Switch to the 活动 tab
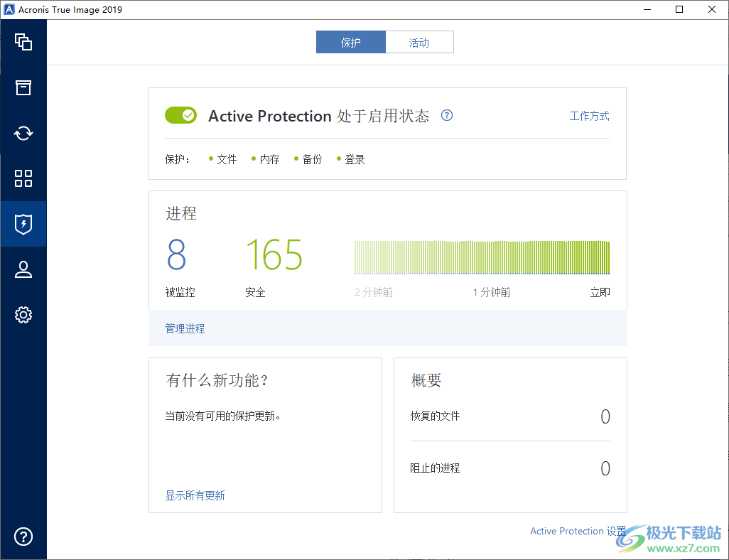The image size is (729, 560). pos(419,43)
